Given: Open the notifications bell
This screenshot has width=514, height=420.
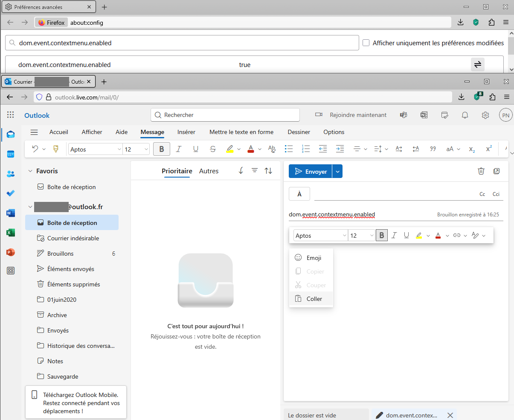Looking at the screenshot, I should coord(465,115).
